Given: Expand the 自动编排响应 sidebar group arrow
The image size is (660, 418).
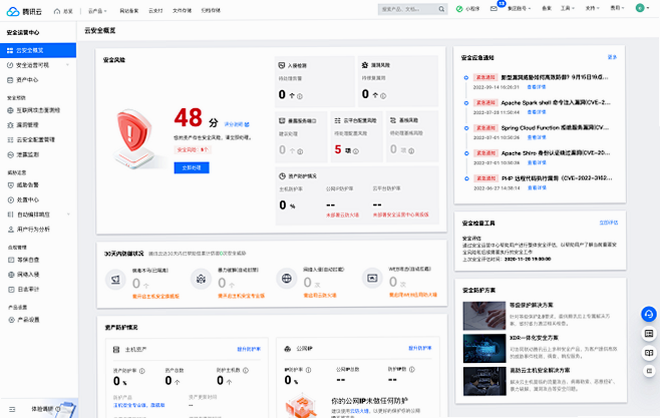Looking at the screenshot, I should pyautogui.click(x=68, y=214).
